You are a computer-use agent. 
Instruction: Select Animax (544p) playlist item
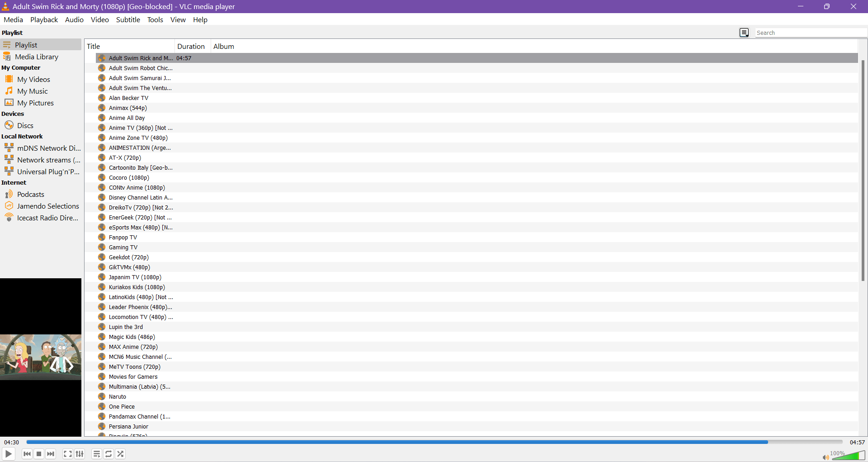tap(477, 108)
